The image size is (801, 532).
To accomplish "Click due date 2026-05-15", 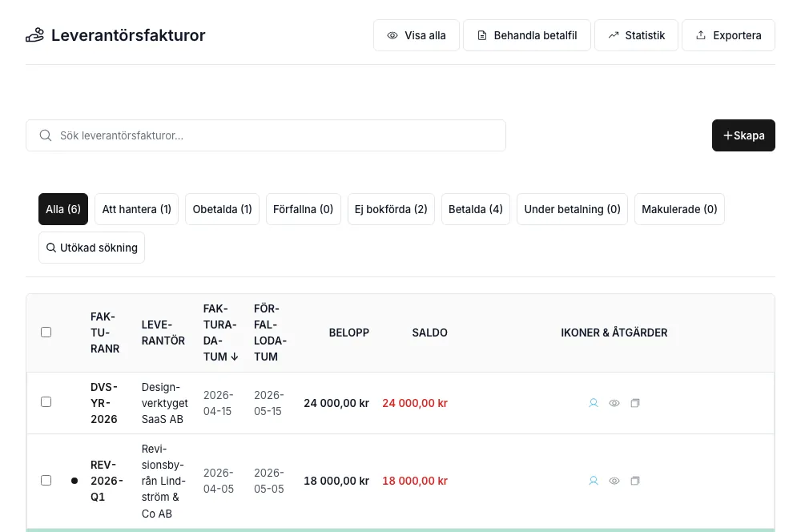I will pyautogui.click(x=269, y=403).
